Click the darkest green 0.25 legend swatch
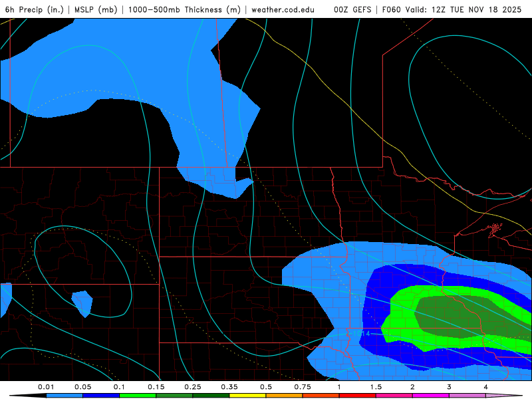Image resolution: width=532 pixels, height=399 pixels. [x=211, y=396]
